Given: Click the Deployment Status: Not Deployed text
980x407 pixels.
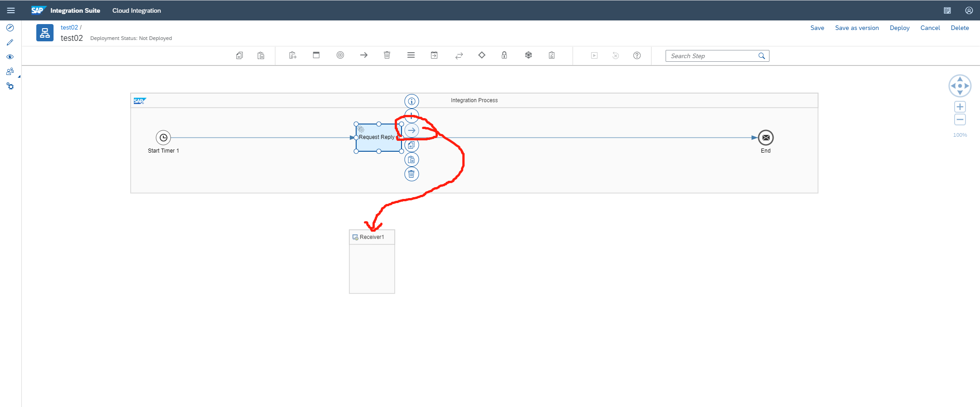Looking at the screenshot, I should click(131, 38).
